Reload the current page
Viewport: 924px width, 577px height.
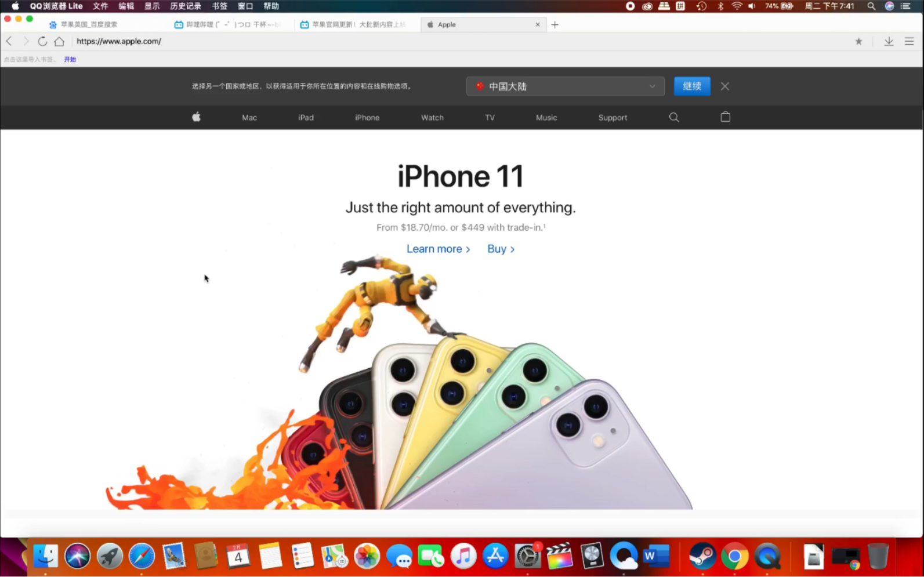(x=42, y=41)
